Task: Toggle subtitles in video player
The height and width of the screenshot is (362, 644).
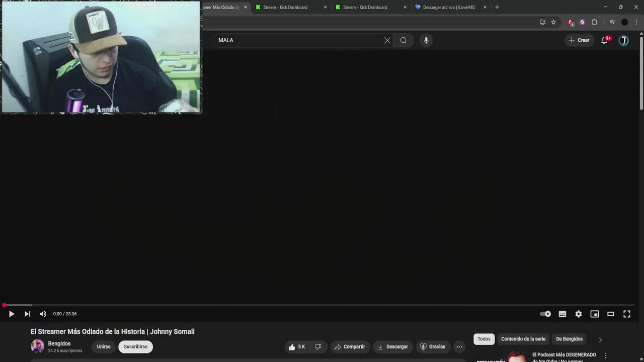Action: point(562,314)
